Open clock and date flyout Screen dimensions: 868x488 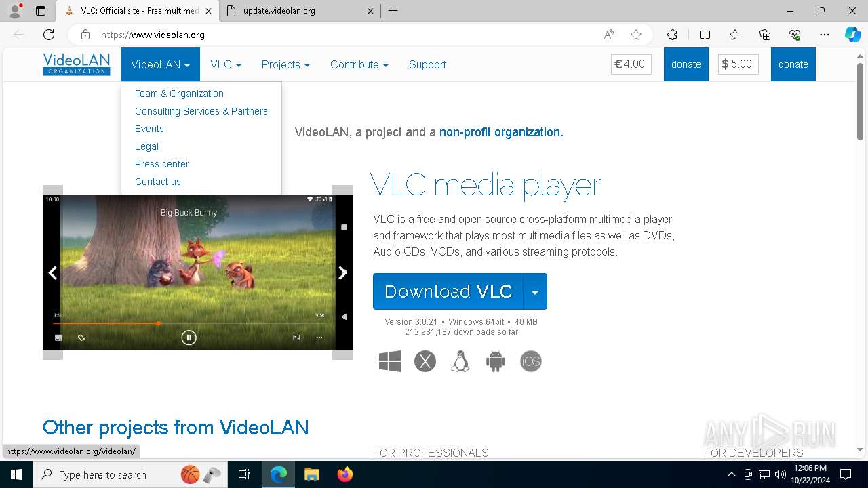point(810,474)
